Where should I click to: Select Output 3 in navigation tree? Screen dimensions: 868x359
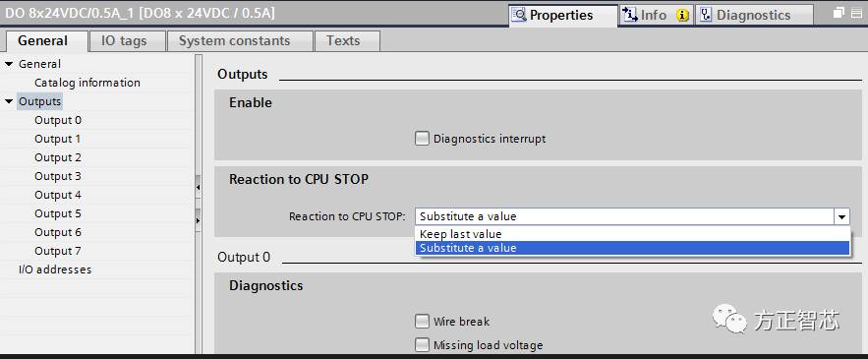point(58,176)
